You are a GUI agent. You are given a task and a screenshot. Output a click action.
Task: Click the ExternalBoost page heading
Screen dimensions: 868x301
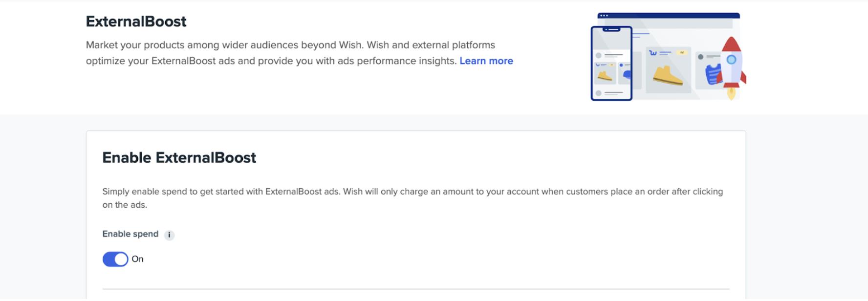[136, 21]
